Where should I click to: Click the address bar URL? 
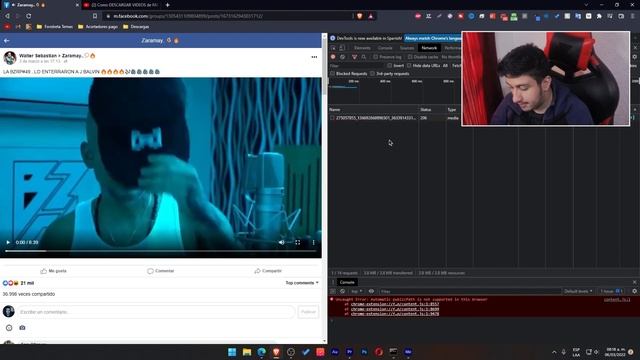click(188, 16)
